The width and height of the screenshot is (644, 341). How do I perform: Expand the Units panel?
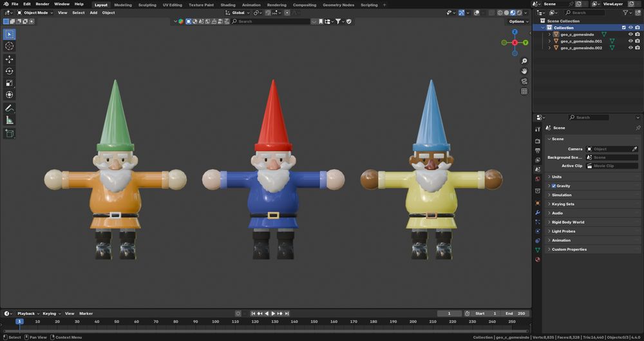(557, 177)
